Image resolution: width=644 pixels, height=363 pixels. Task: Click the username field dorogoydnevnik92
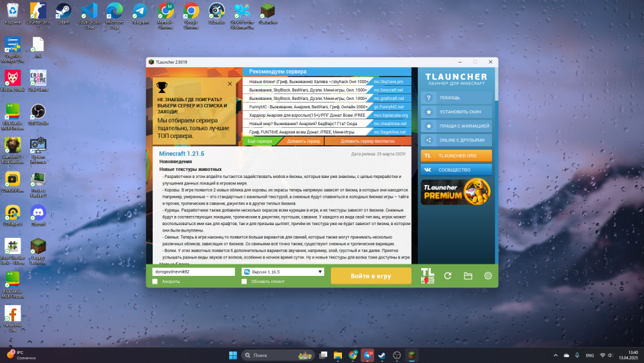click(x=193, y=271)
